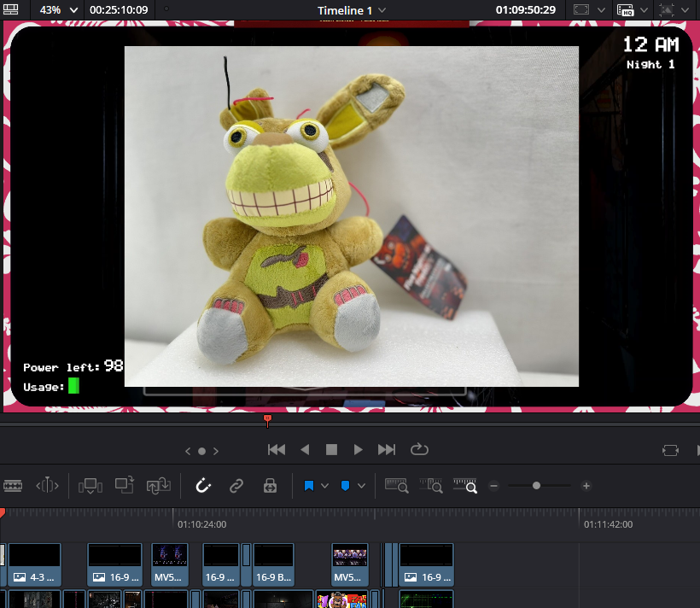
Task: Expand the safe area overlay options arrow
Action: [x=601, y=10]
